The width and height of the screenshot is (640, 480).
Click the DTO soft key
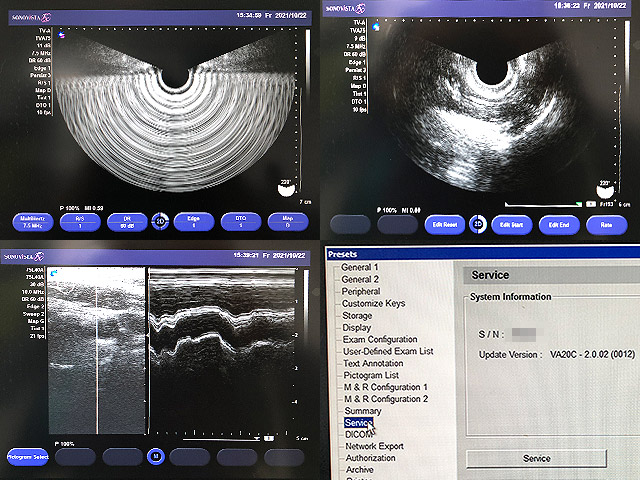click(x=241, y=222)
